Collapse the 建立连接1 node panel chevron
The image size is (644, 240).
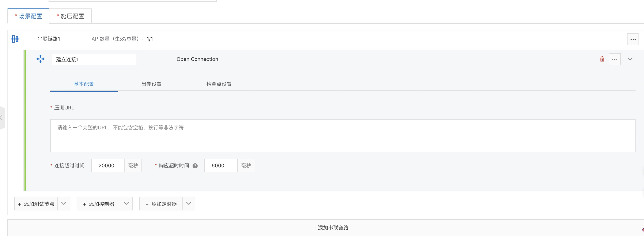click(630, 59)
